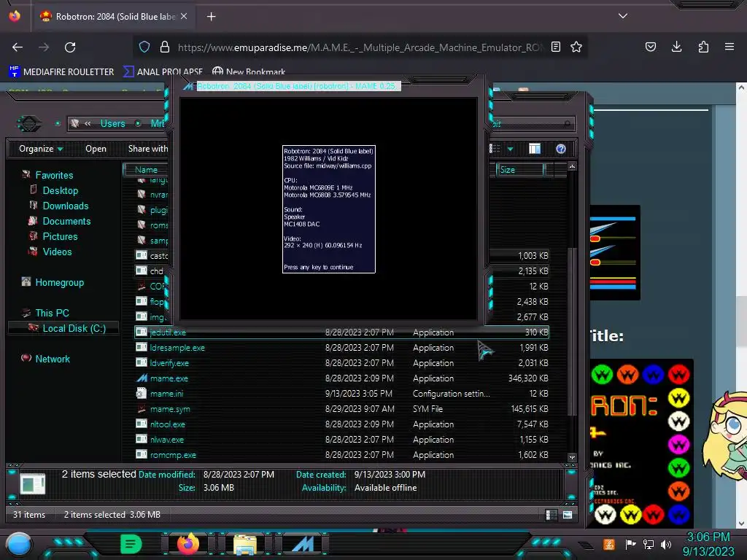Click the emuparadise URL address bar
The height and width of the screenshot is (560, 747).
pos(360,47)
